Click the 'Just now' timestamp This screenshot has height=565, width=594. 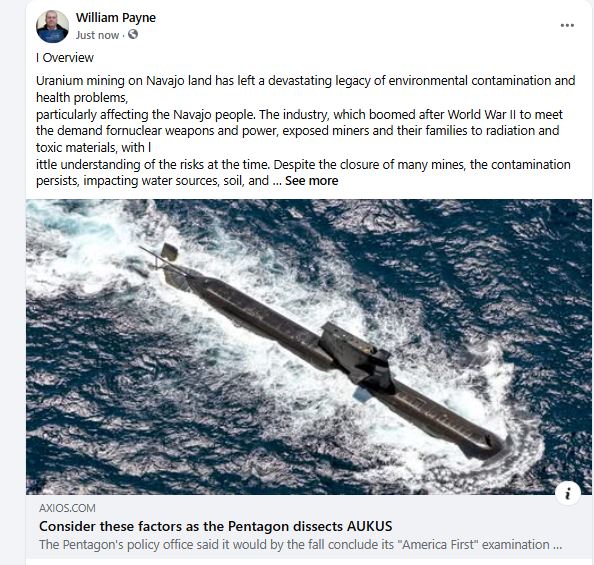(97, 35)
